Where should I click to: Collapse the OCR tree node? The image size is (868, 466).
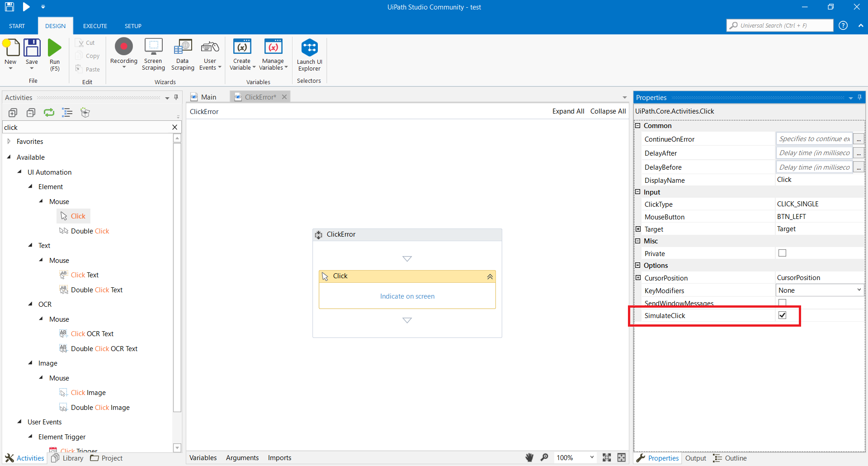[x=30, y=304]
